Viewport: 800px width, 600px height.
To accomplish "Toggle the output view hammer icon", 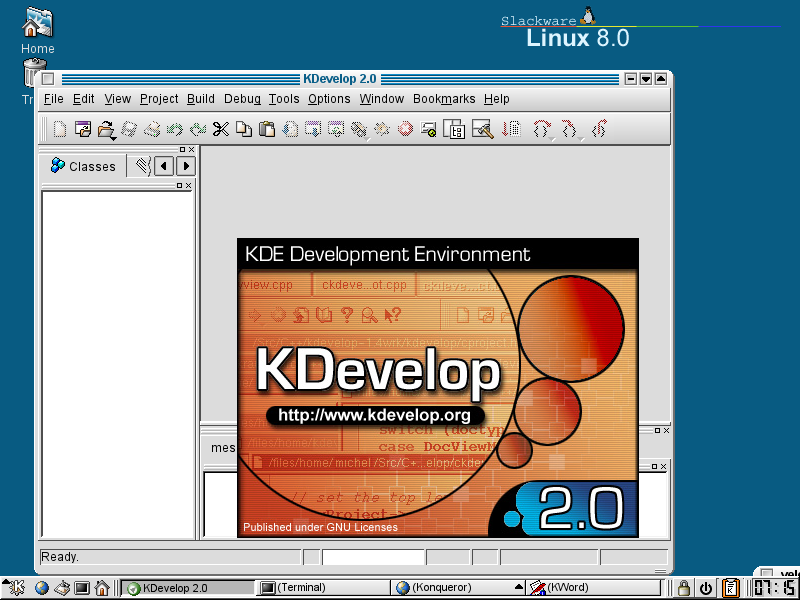I will [483, 129].
